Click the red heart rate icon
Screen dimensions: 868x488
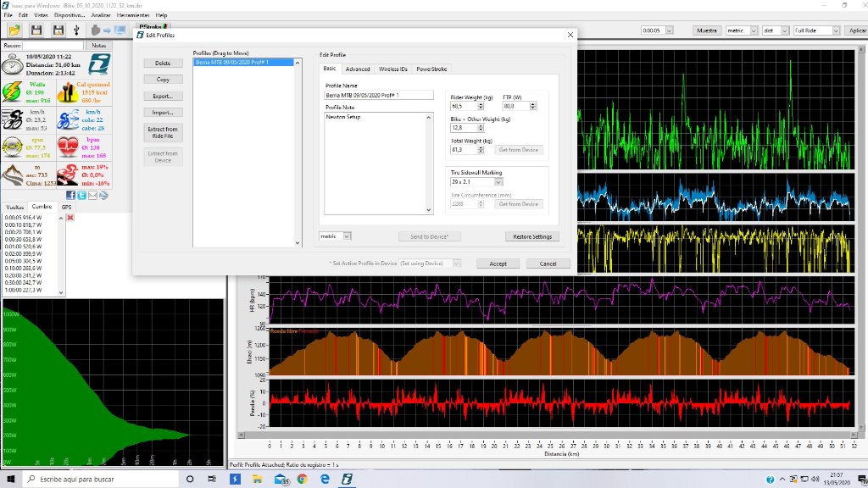tap(70, 147)
